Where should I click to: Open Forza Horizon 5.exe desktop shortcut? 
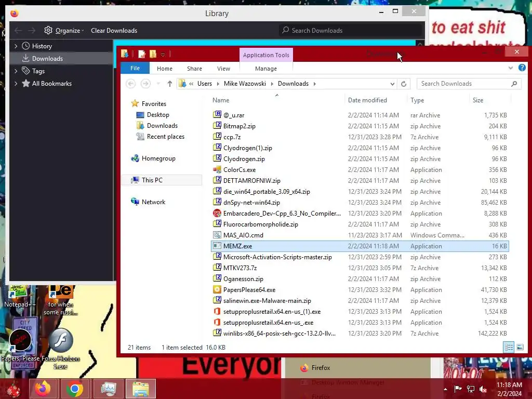tap(60, 349)
